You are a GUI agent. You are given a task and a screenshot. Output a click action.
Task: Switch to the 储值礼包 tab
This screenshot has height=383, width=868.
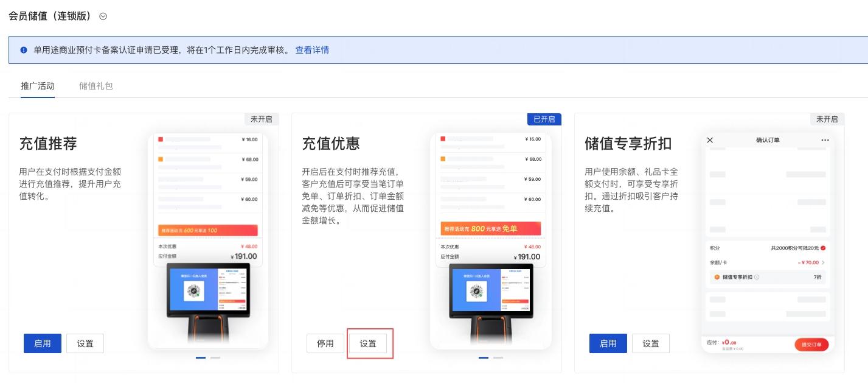point(96,86)
